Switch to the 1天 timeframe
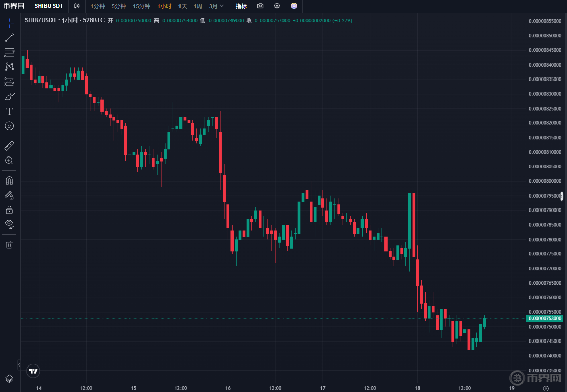 [x=183, y=6]
